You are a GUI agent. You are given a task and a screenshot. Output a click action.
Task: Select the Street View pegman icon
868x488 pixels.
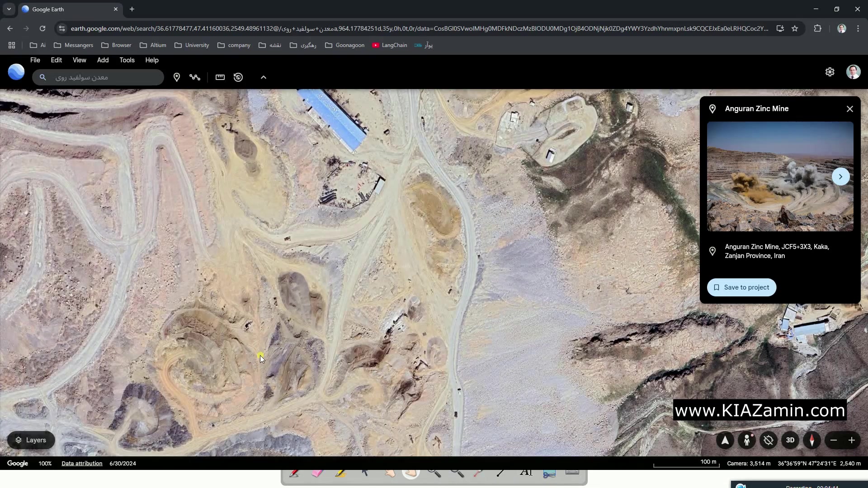[x=747, y=440]
